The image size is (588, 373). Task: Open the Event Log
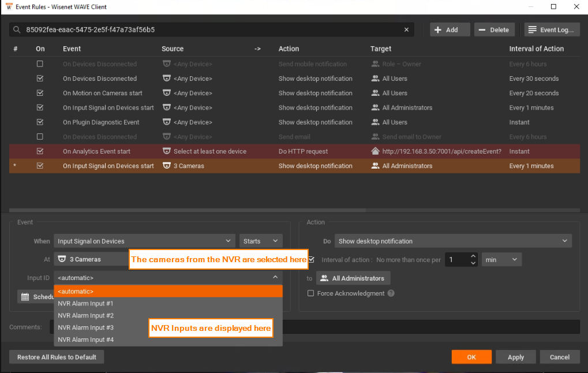click(552, 29)
